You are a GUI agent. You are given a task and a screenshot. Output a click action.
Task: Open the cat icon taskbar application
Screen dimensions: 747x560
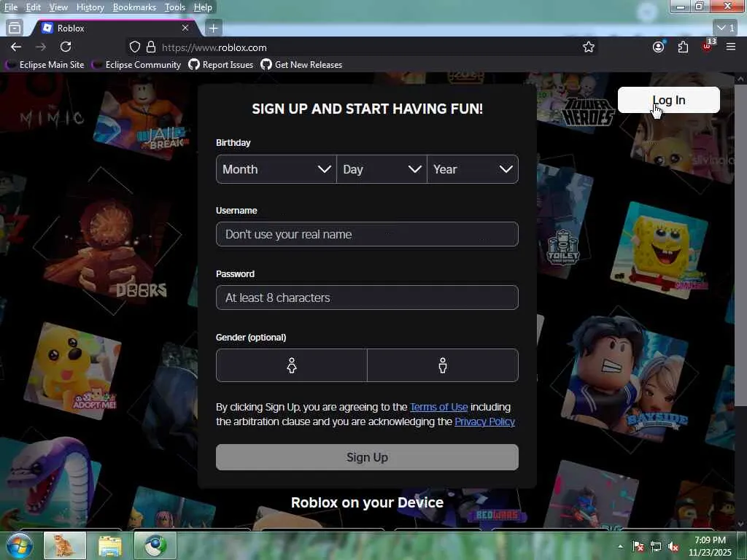(x=65, y=545)
